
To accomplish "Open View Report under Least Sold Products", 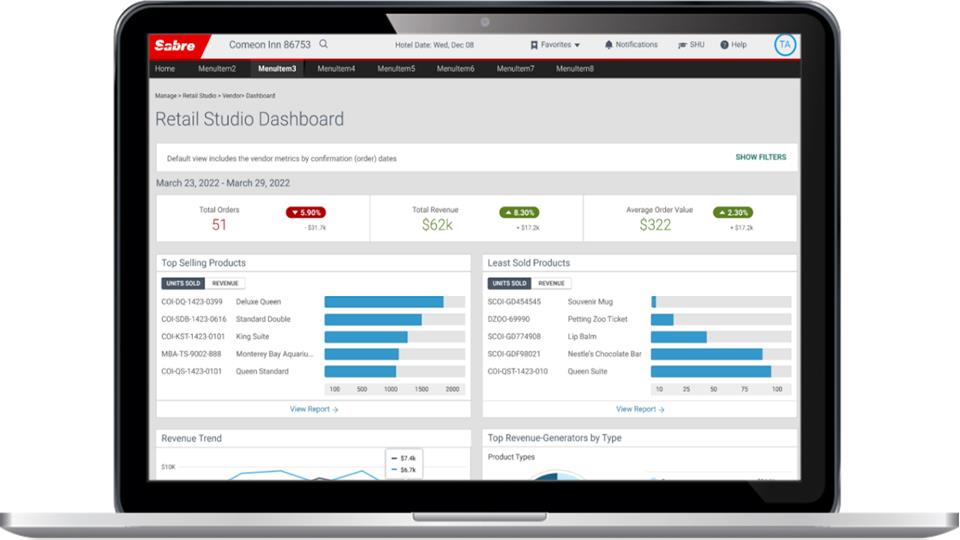I will [x=640, y=409].
